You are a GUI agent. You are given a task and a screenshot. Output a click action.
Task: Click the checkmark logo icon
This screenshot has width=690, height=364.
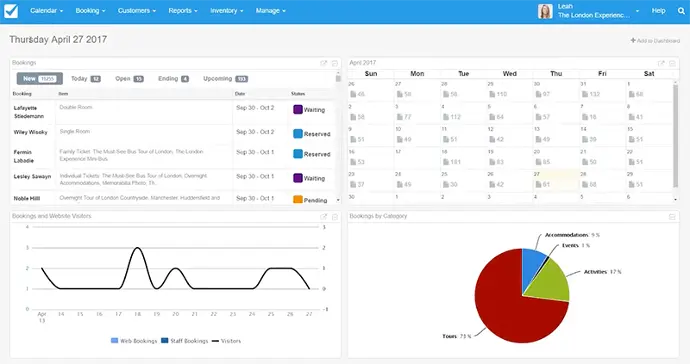pyautogui.click(x=11, y=11)
